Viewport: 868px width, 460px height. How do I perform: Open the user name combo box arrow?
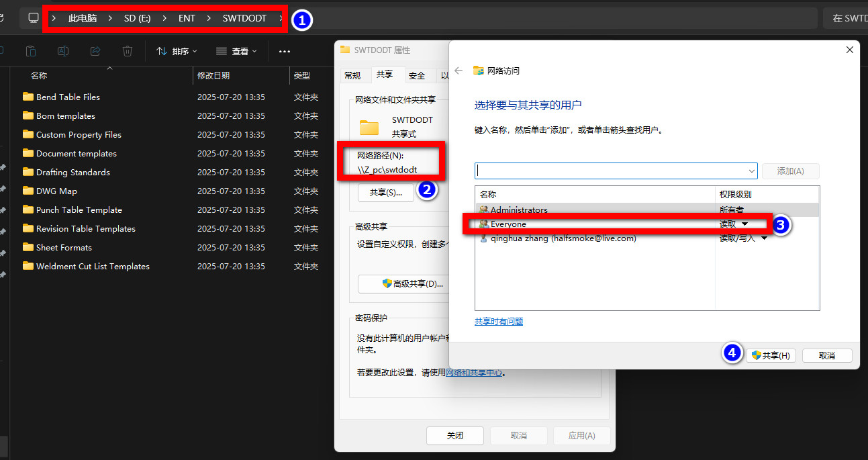click(x=751, y=171)
